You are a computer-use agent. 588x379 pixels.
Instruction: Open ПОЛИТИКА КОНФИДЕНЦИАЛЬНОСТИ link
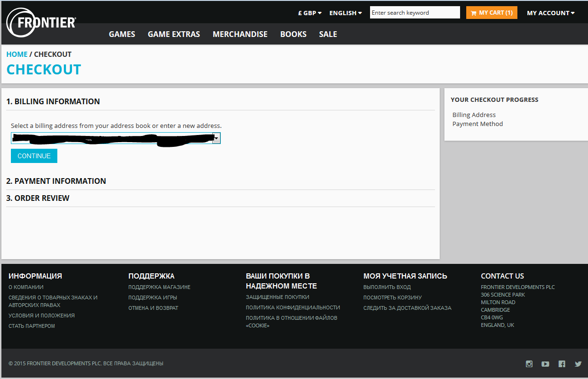click(x=293, y=307)
